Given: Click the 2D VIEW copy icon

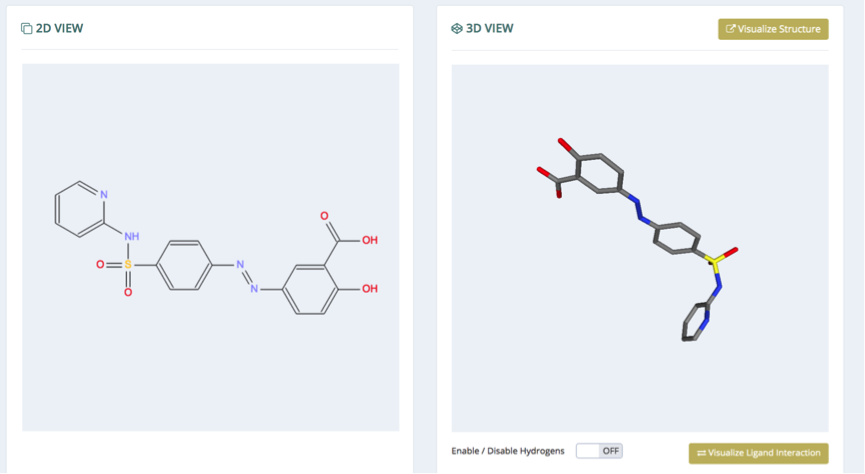Looking at the screenshot, I should pyautogui.click(x=26, y=28).
